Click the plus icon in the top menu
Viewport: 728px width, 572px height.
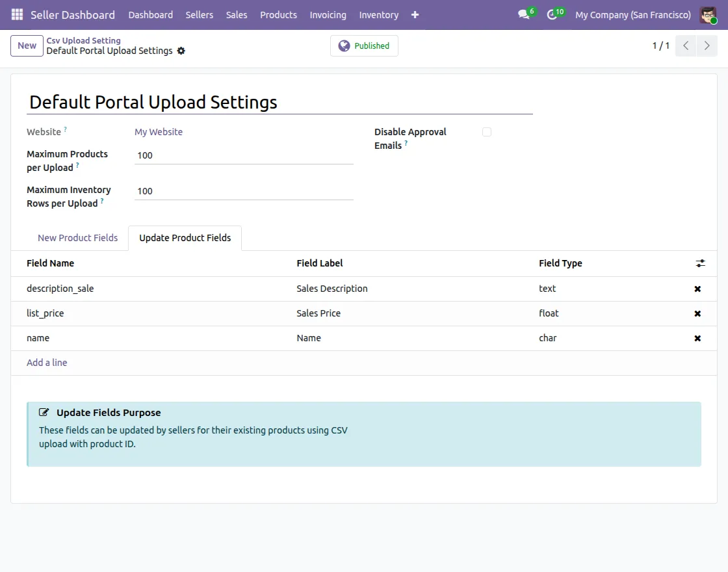(415, 15)
